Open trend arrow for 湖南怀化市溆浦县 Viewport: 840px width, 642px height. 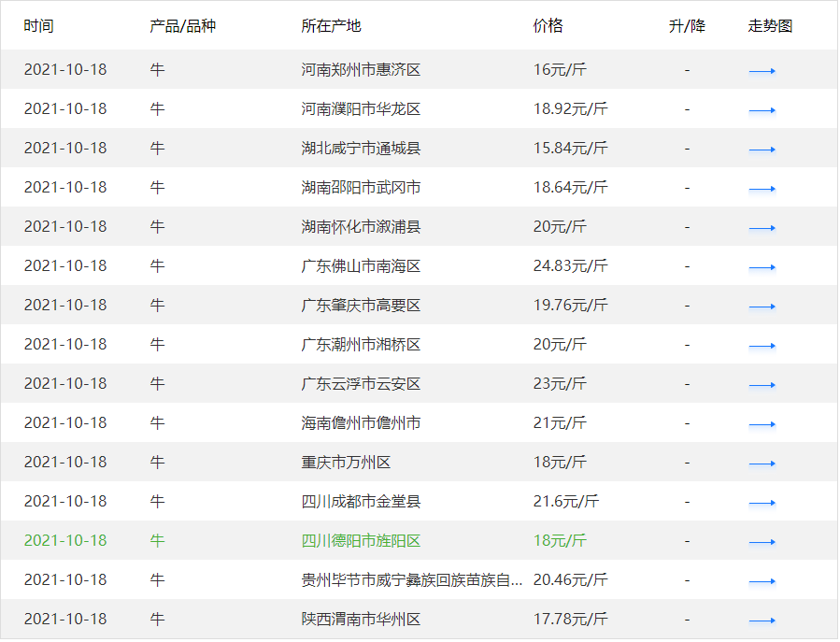[x=762, y=227]
